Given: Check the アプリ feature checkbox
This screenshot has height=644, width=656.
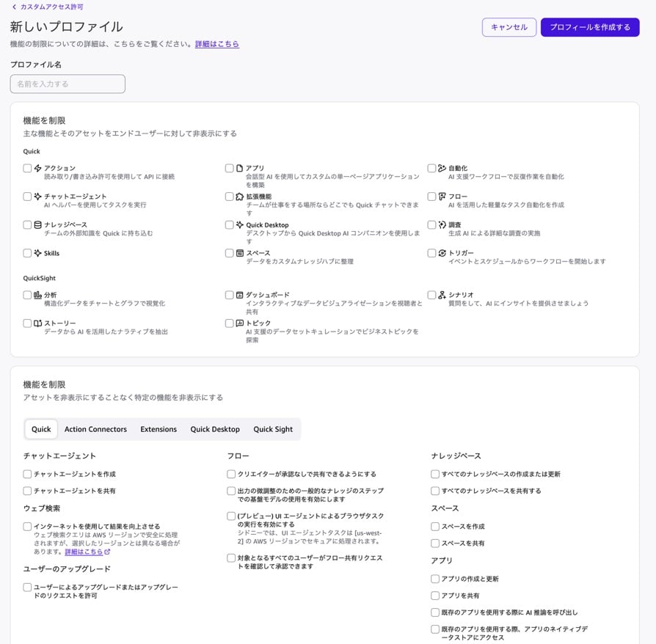Looking at the screenshot, I should (229, 168).
